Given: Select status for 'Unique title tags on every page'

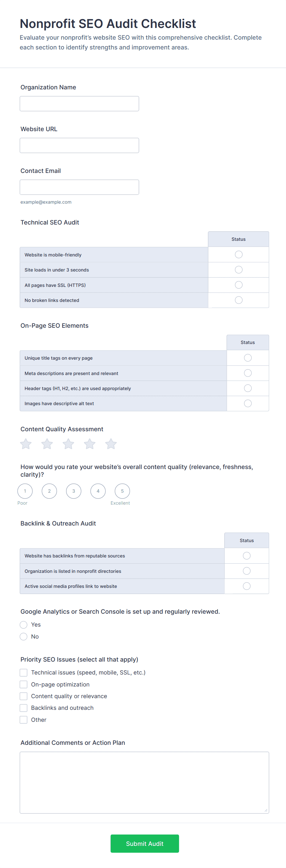Looking at the screenshot, I should click(x=248, y=358).
